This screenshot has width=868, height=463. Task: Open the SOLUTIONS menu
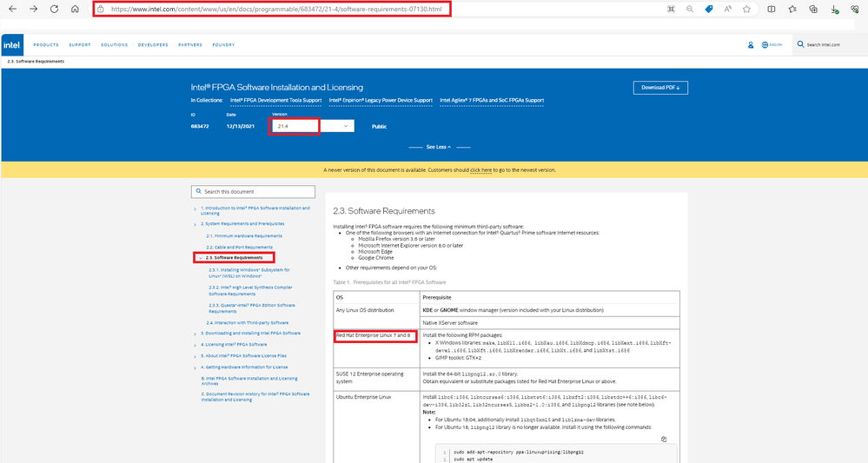pos(114,45)
